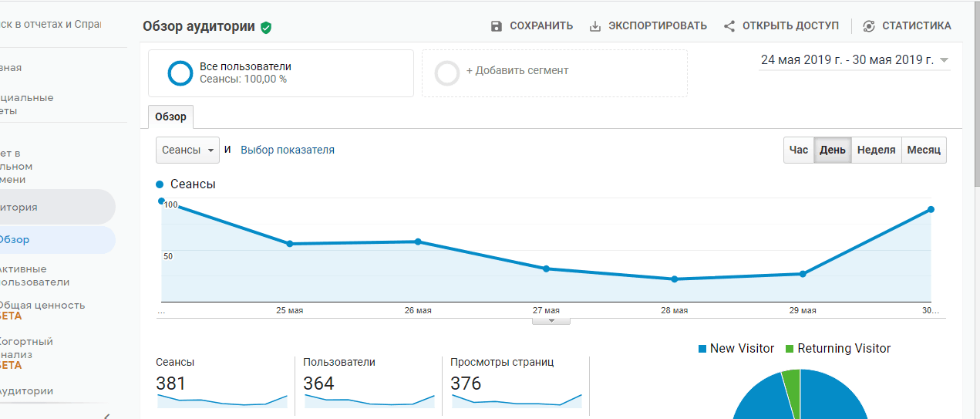Click the green Returning Visitor legend swatch

pyautogui.click(x=789, y=349)
